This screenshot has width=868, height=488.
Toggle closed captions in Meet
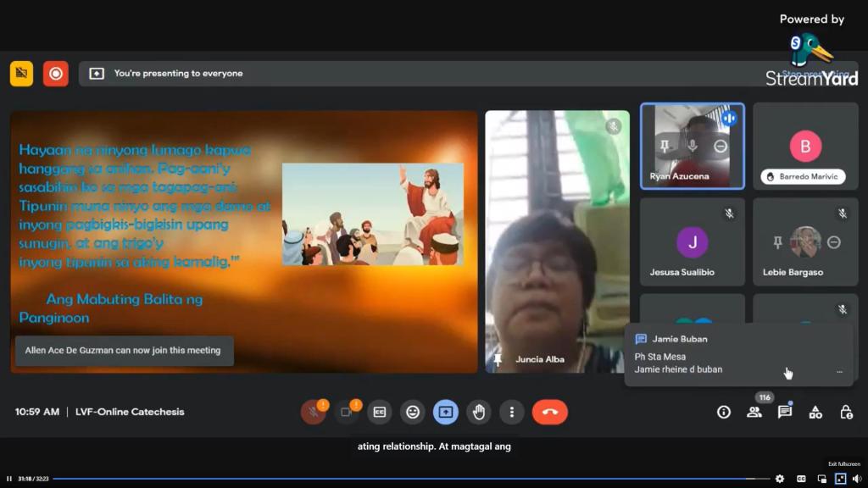pos(380,412)
